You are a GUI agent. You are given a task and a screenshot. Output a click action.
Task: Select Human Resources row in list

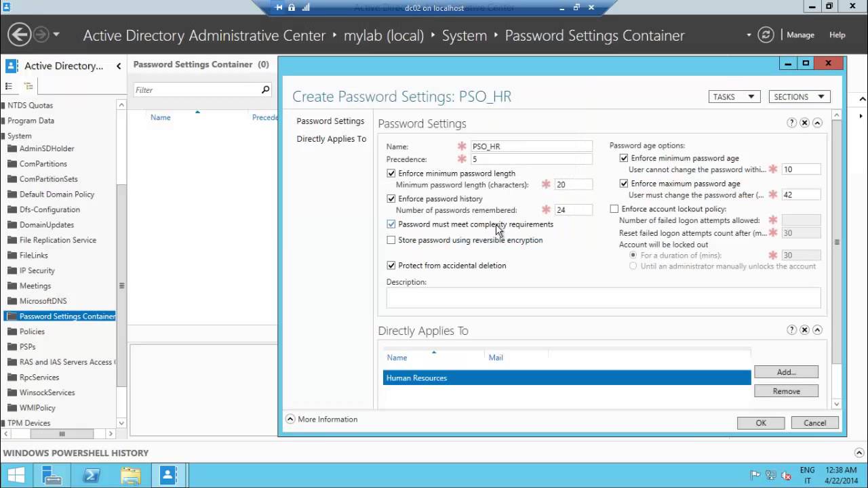(x=567, y=378)
